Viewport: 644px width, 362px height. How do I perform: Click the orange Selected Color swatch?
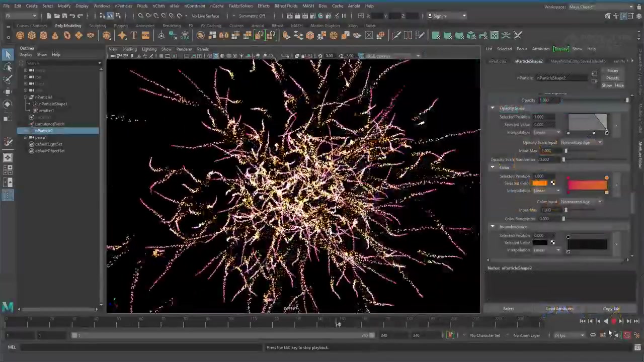coord(539,183)
